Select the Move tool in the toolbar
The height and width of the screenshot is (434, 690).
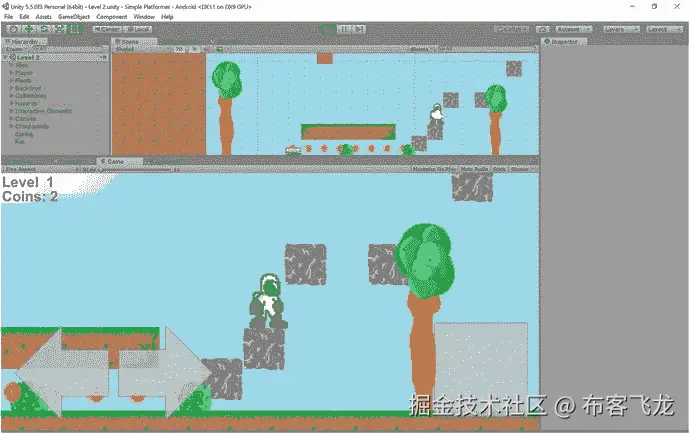29,29
